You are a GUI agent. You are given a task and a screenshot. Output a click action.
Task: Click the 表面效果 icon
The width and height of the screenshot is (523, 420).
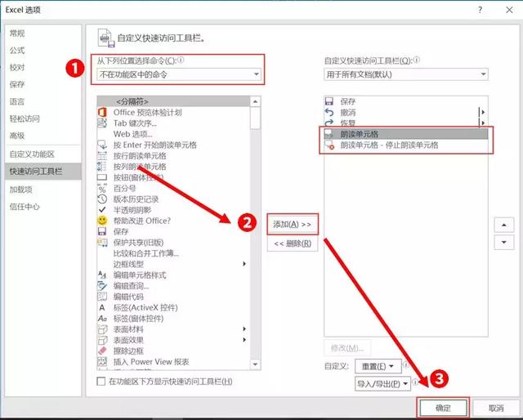pyautogui.click(x=102, y=340)
